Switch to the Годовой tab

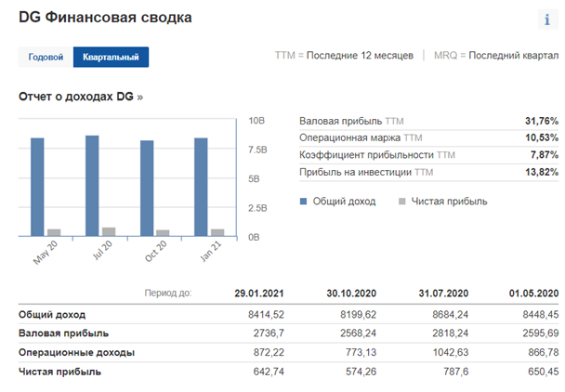46,57
